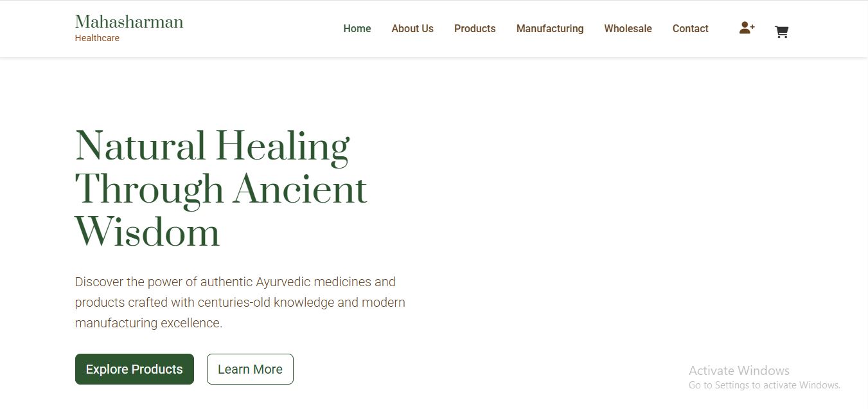Click the Healthcare tagline under logo
The width and height of the screenshot is (868, 409).
[x=97, y=38]
